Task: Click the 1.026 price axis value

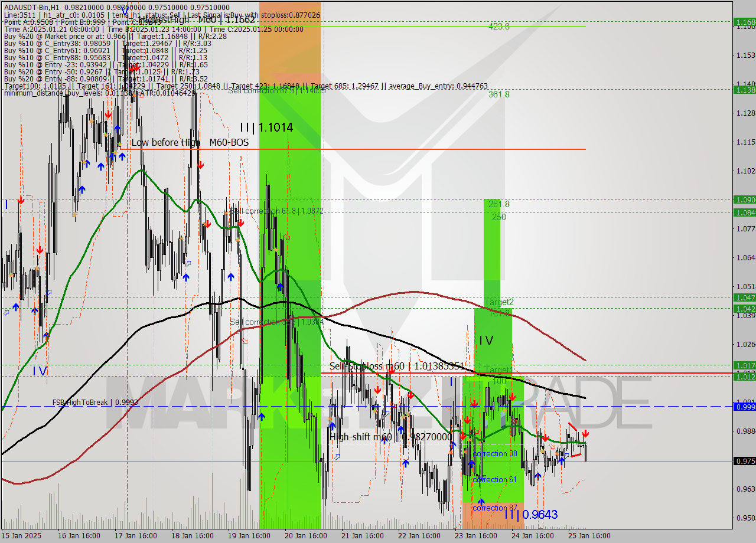Action: click(745, 345)
